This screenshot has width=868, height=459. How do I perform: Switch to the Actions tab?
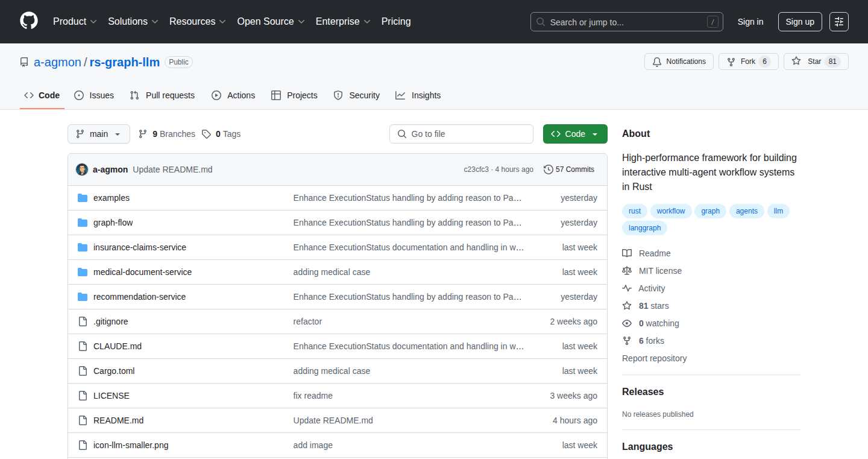click(x=233, y=95)
